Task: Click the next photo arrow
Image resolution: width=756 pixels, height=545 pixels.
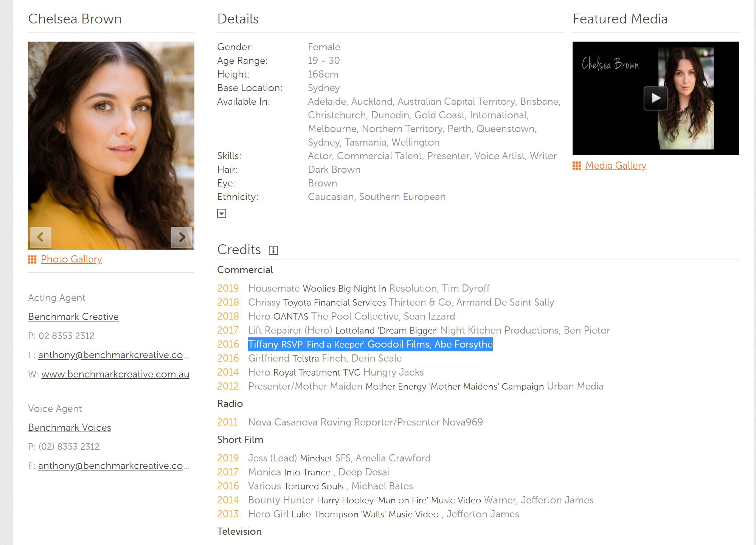Action: pyautogui.click(x=182, y=237)
